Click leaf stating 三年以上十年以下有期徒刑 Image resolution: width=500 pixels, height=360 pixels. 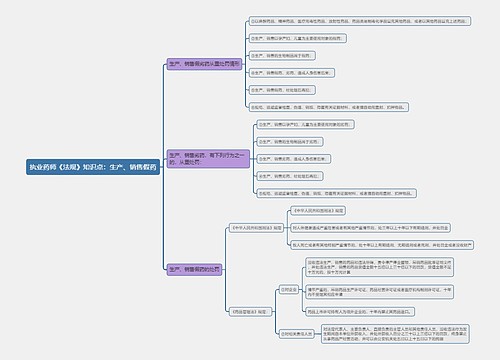tap(370, 228)
